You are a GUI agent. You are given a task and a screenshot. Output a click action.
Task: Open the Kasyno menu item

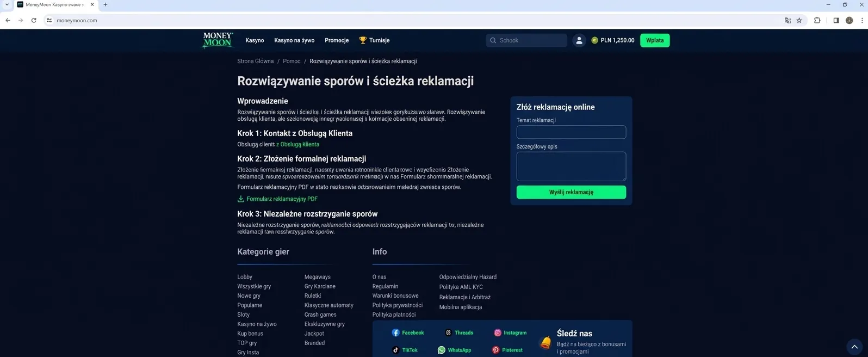[x=255, y=40]
